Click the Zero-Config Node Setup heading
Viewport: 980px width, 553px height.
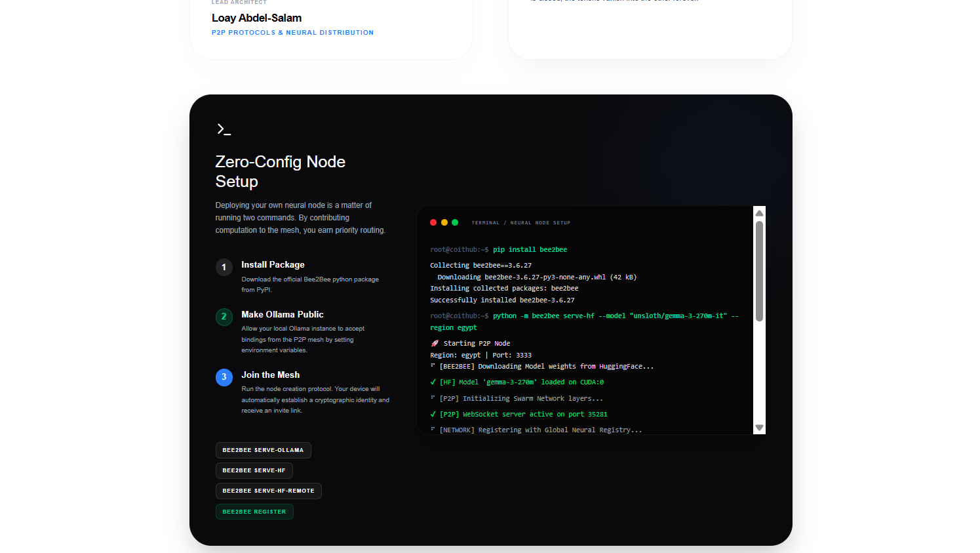[x=280, y=171]
